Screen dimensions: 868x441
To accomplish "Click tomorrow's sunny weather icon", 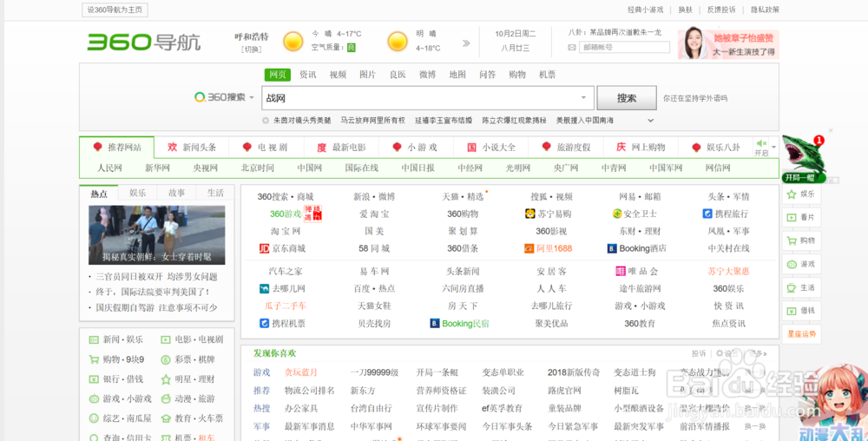I will click(x=398, y=42).
